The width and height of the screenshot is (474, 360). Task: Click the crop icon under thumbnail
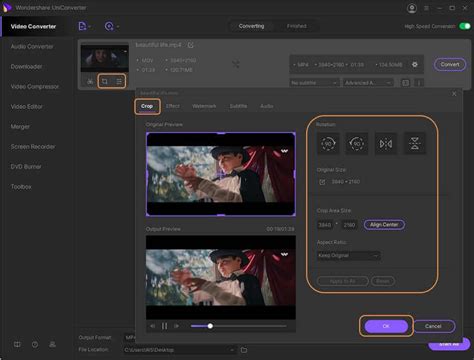tap(105, 81)
